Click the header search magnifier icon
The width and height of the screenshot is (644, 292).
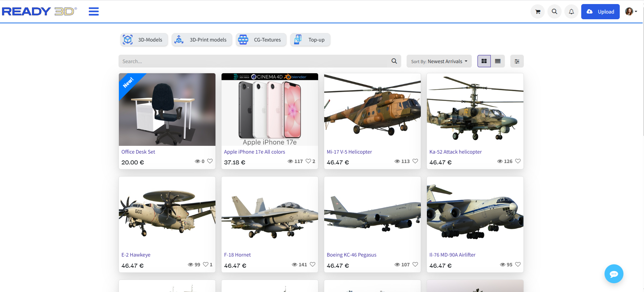click(x=555, y=11)
